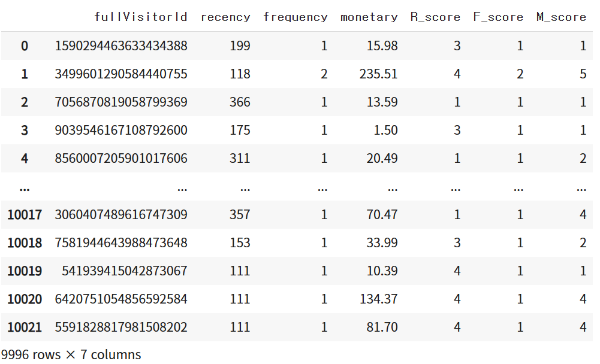This screenshot has height=364, width=600.
Task: Select visitor ID 3060407489616747309
Action: tap(121, 214)
